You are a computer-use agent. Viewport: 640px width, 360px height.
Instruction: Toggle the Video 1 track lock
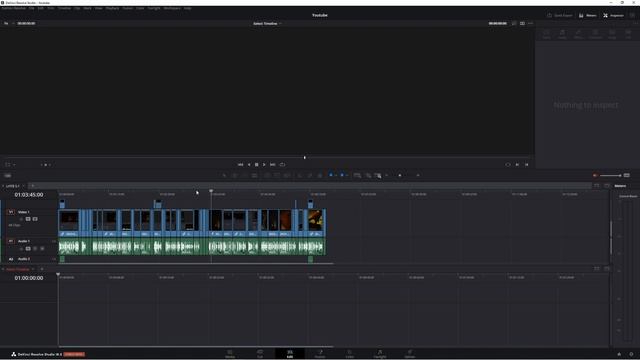[21, 219]
